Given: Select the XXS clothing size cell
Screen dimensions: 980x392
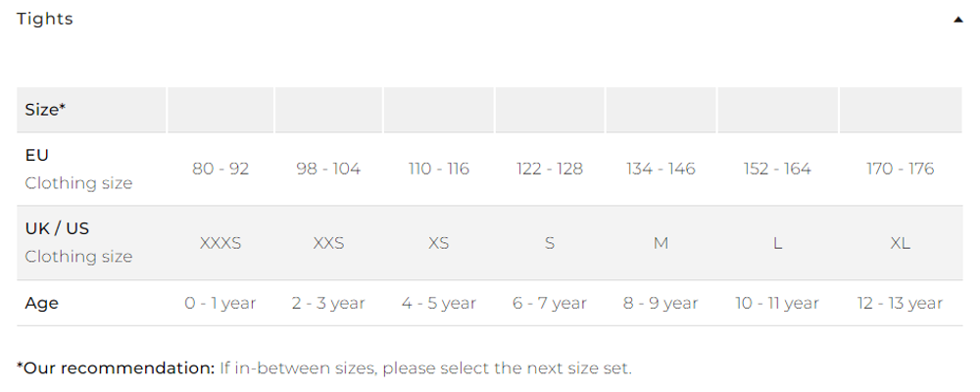Looking at the screenshot, I should (328, 243).
